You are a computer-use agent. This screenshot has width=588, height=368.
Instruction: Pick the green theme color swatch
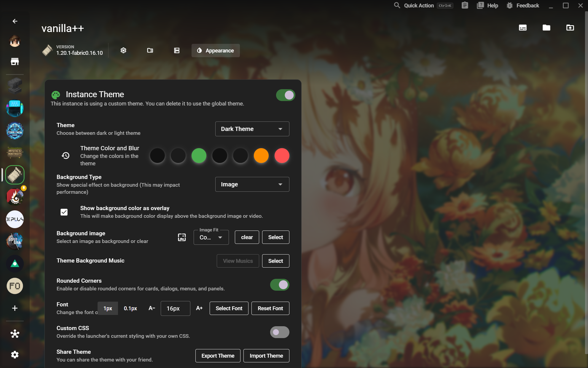[x=199, y=156]
